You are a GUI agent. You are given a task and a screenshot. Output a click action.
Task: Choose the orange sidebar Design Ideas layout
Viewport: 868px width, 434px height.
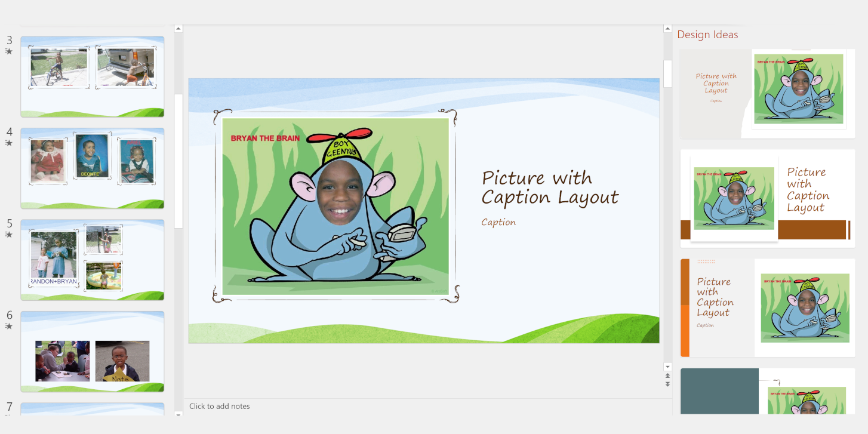click(x=768, y=307)
